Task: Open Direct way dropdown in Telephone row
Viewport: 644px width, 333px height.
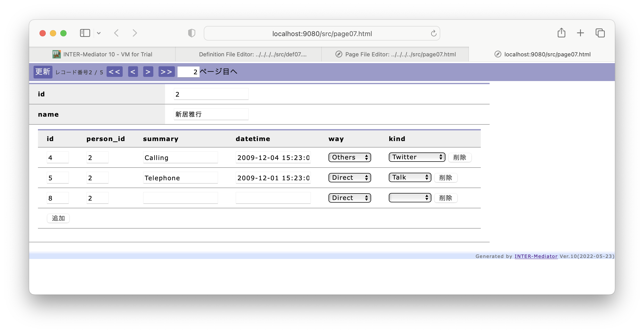Action: [x=350, y=177]
